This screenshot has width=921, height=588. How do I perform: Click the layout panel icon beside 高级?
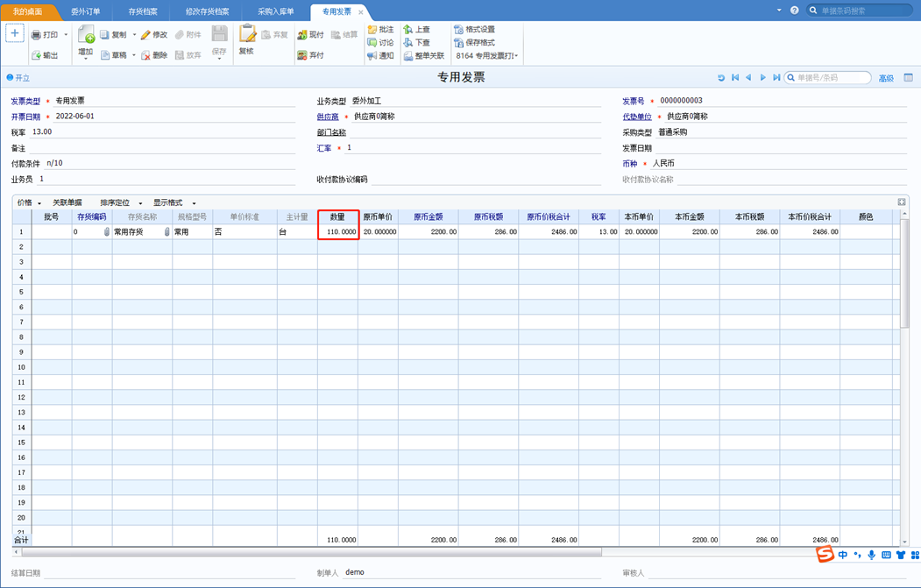point(908,77)
